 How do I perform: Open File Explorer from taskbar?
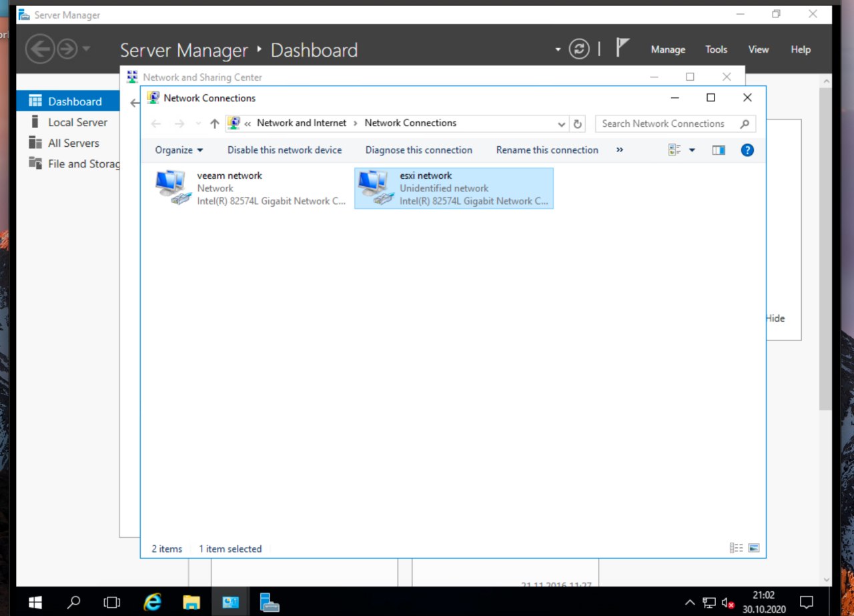[191, 603]
